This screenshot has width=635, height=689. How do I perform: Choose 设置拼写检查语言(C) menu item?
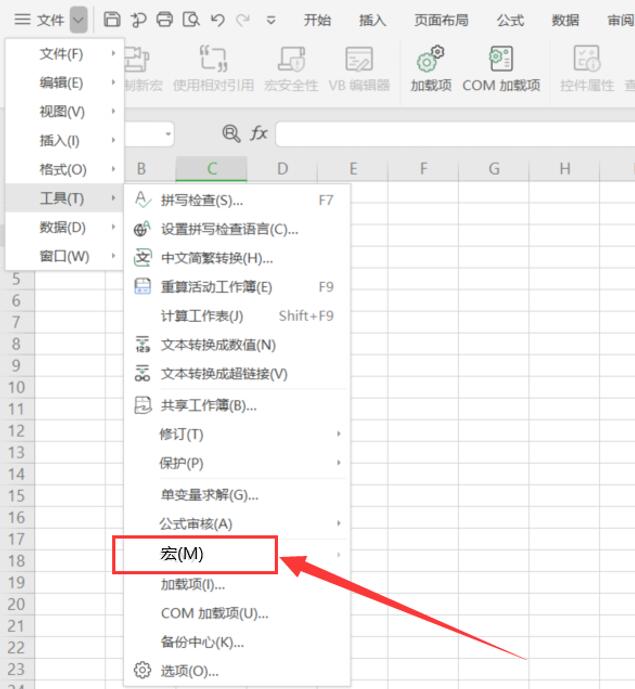tap(237, 229)
